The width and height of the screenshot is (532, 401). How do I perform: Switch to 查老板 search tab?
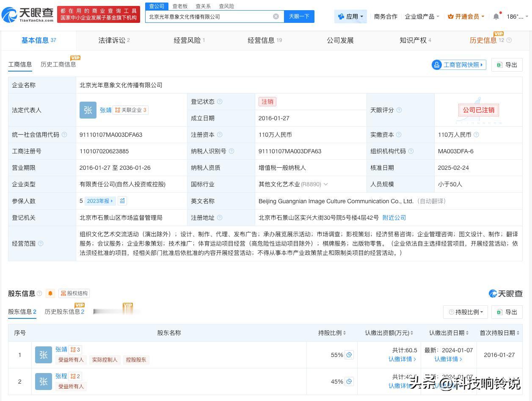click(x=180, y=6)
